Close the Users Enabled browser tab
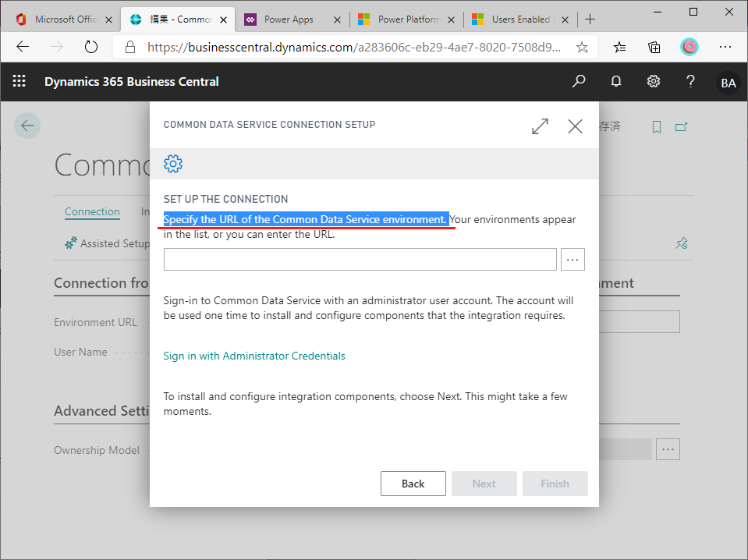Viewport: 748px width, 560px height. point(565,19)
